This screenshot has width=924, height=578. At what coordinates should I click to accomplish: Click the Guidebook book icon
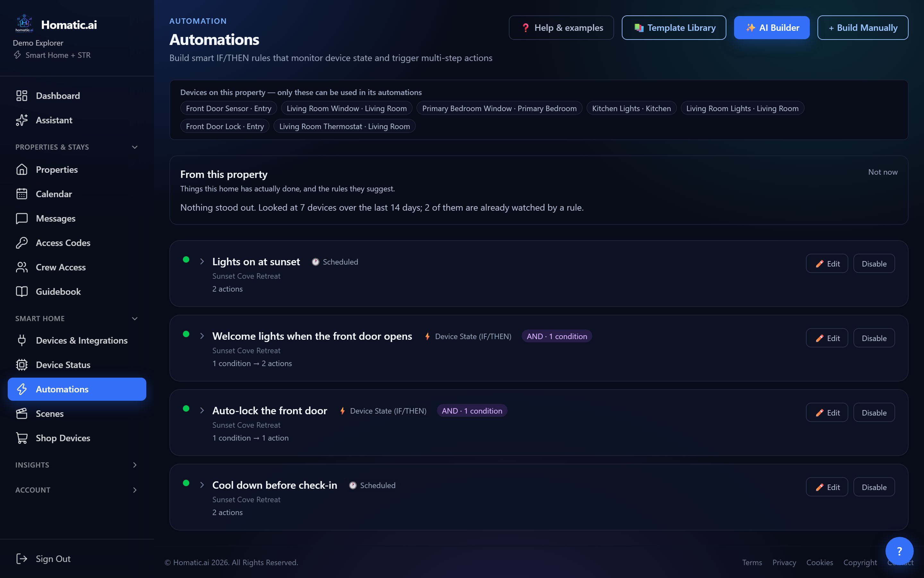click(x=22, y=291)
